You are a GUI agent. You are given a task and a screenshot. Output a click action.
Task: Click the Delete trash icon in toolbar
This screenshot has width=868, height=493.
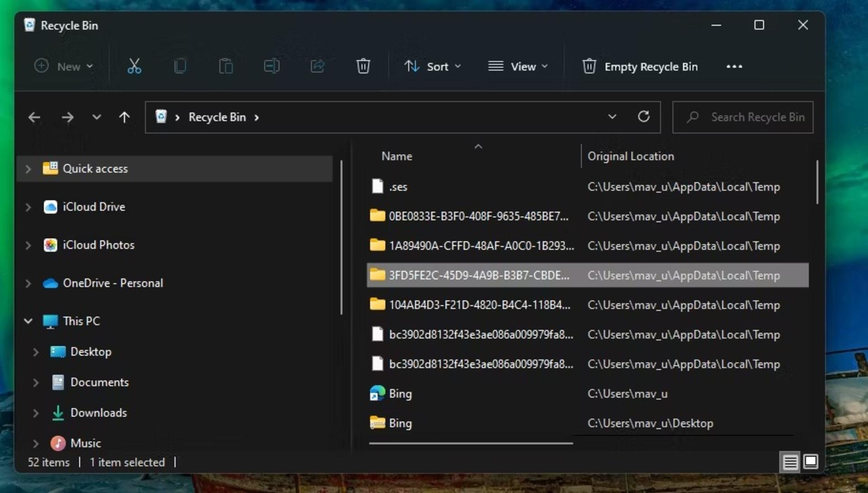click(x=363, y=66)
